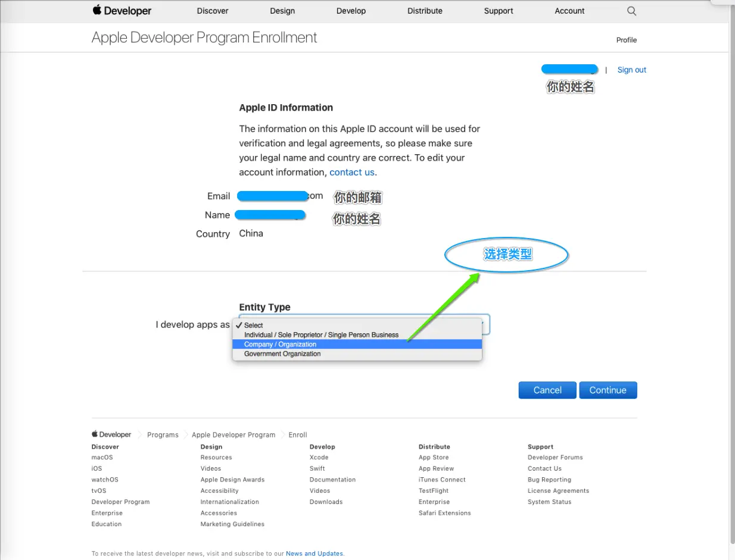
Task: Open iTunes Connect footer link
Action: coord(442,480)
